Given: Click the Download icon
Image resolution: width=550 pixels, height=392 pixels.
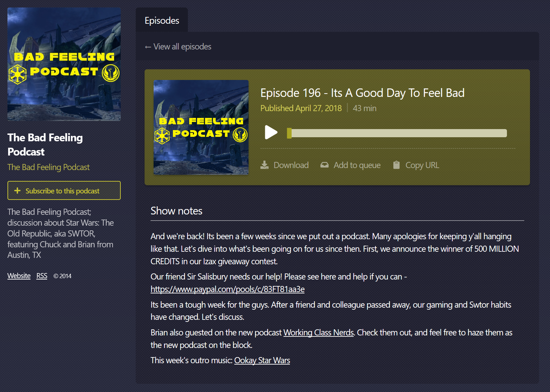Looking at the screenshot, I should (x=264, y=165).
